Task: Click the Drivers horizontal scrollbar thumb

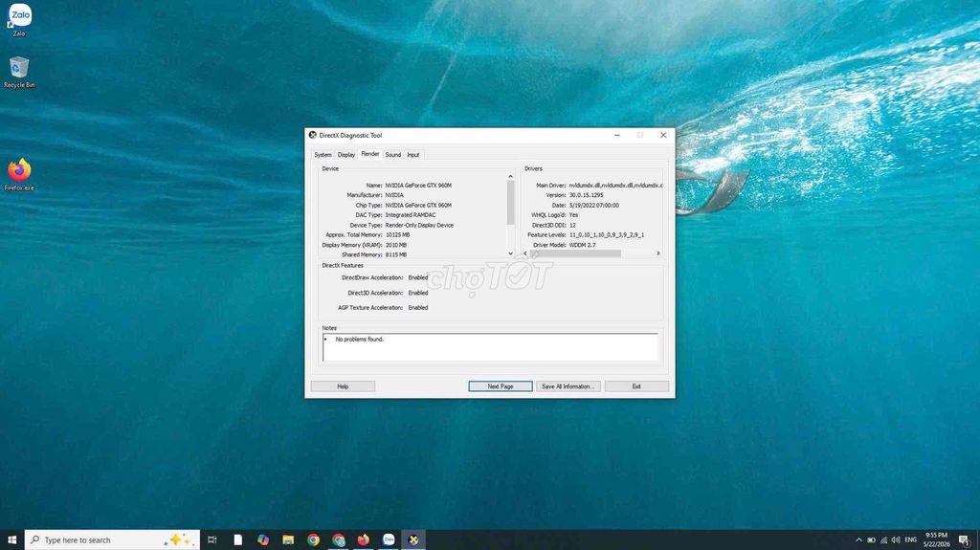Action: (575, 253)
